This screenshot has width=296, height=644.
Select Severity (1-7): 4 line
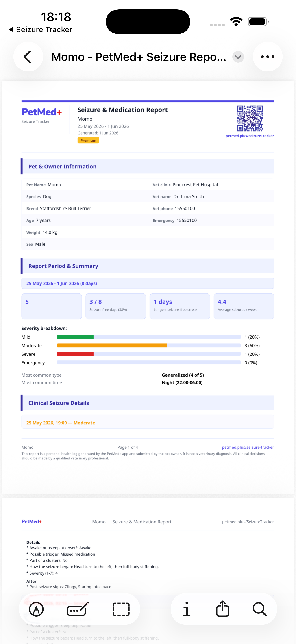42,573
